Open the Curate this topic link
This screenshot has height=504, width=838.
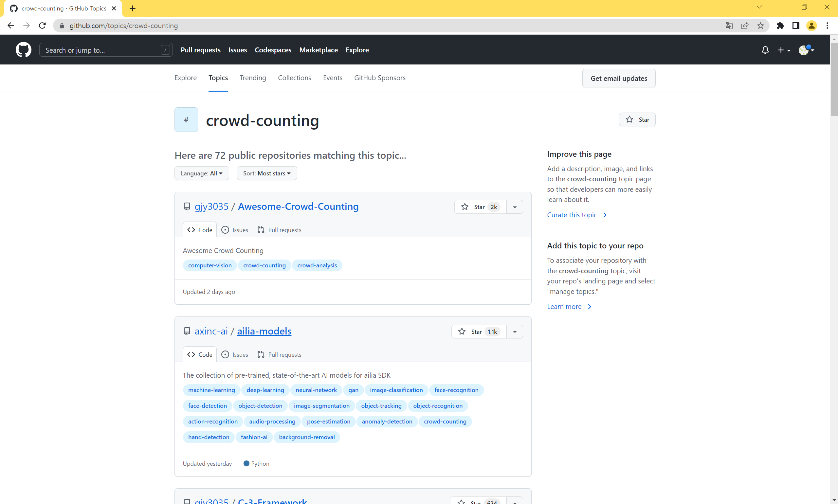(577, 215)
